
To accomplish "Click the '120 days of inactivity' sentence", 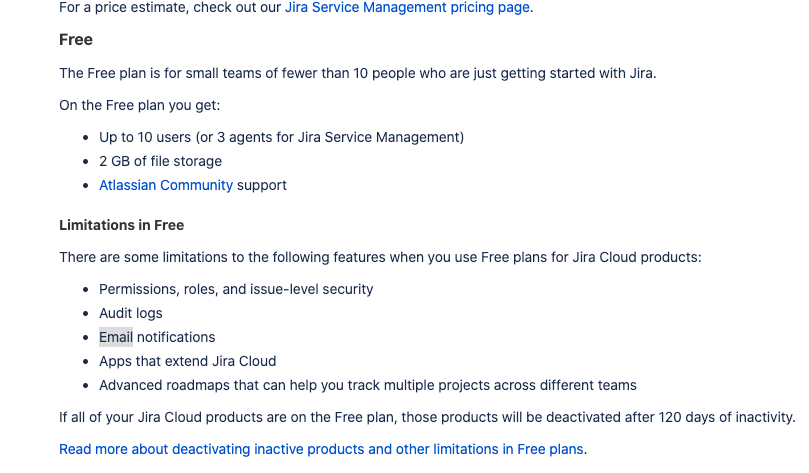I will tap(427, 417).
